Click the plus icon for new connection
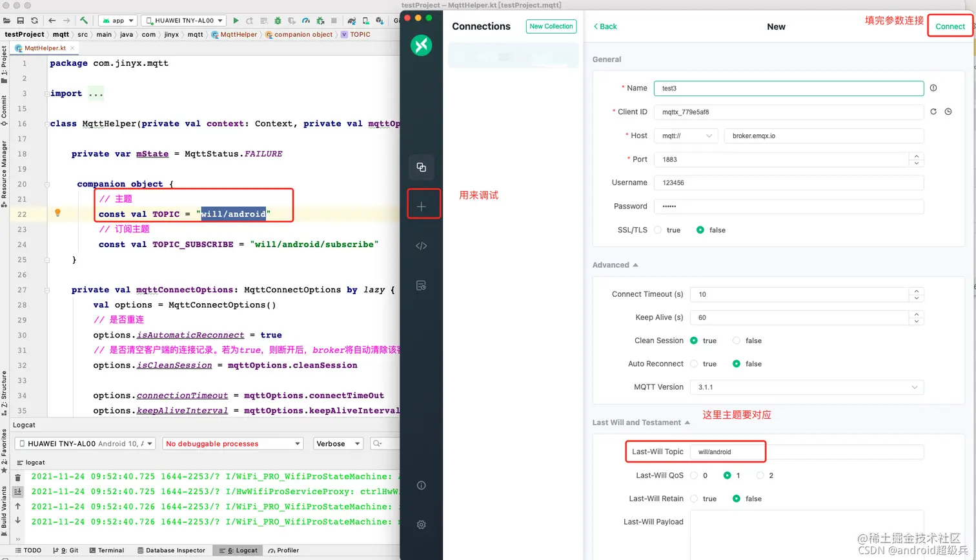 421,206
